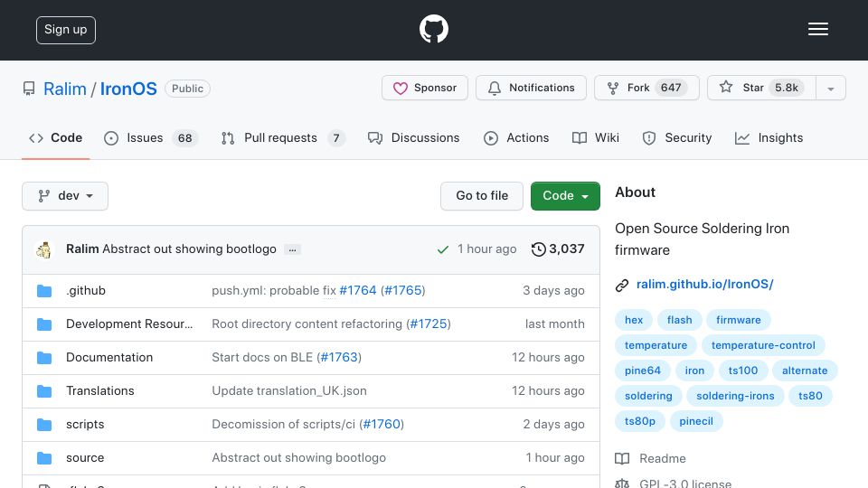Click the Notifications bell button
Screen dimensions: 868x488
531,88
